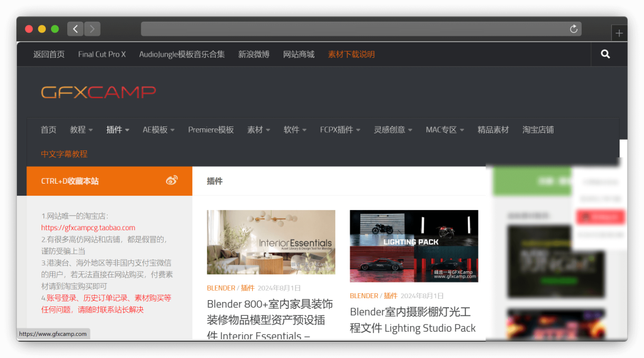This screenshot has width=644, height=358.
Task: Click the blurred red sidebar button
Action: pyautogui.click(x=601, y=216)
